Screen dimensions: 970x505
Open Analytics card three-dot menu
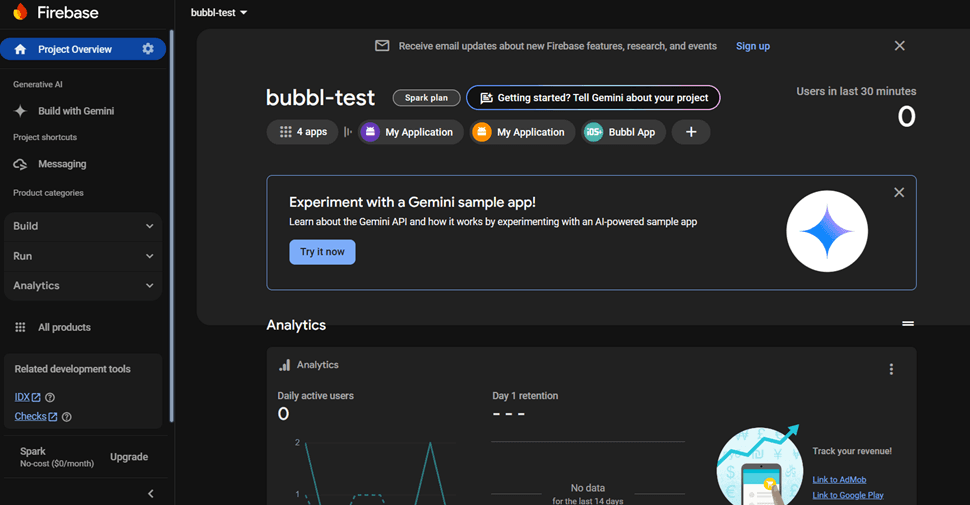pyautogui.click(x=891, y=369)
